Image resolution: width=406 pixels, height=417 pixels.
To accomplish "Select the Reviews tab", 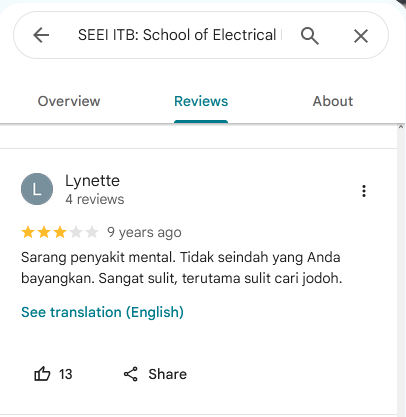I will tap(201, 101).
